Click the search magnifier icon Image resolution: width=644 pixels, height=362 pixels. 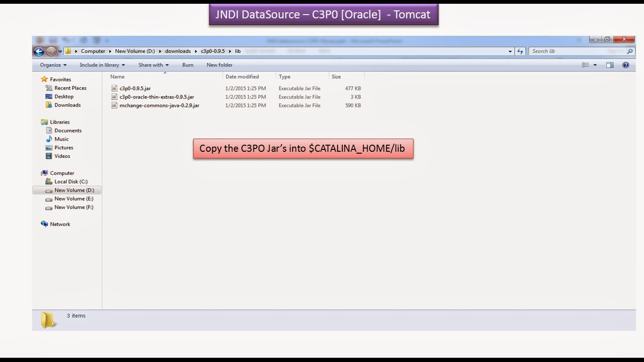(630, 51)
